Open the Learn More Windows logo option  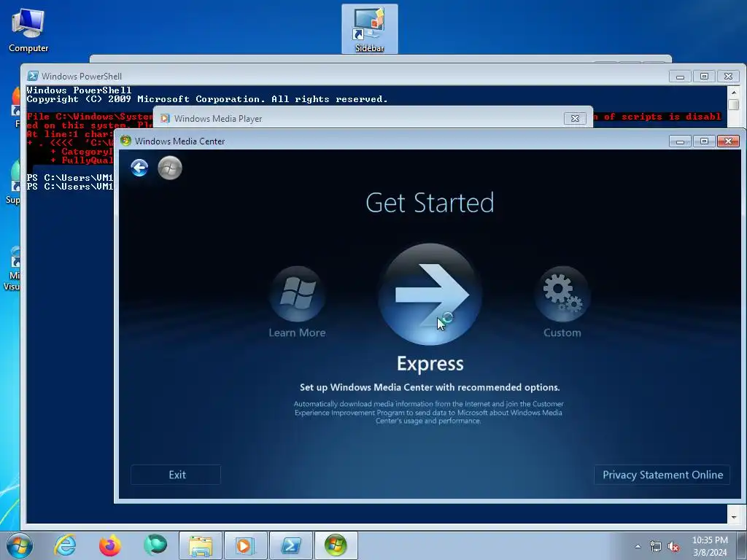[x=298, y=294]
